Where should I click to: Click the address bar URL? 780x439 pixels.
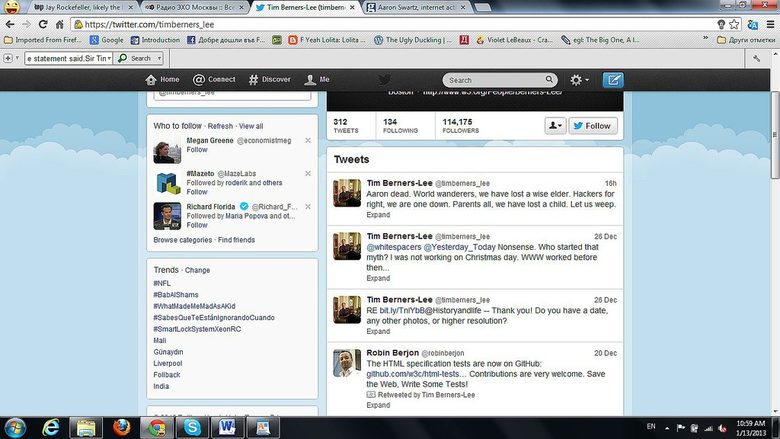point(149,24)
